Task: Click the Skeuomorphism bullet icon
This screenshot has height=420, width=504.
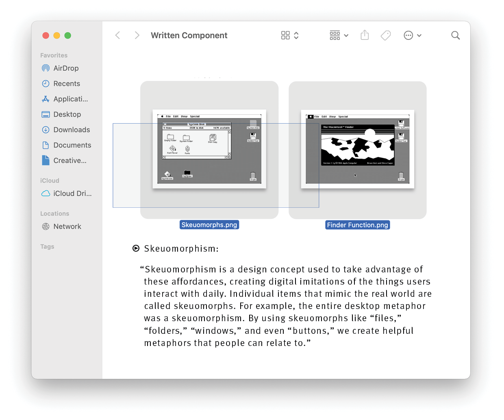Action: point(136,248)
